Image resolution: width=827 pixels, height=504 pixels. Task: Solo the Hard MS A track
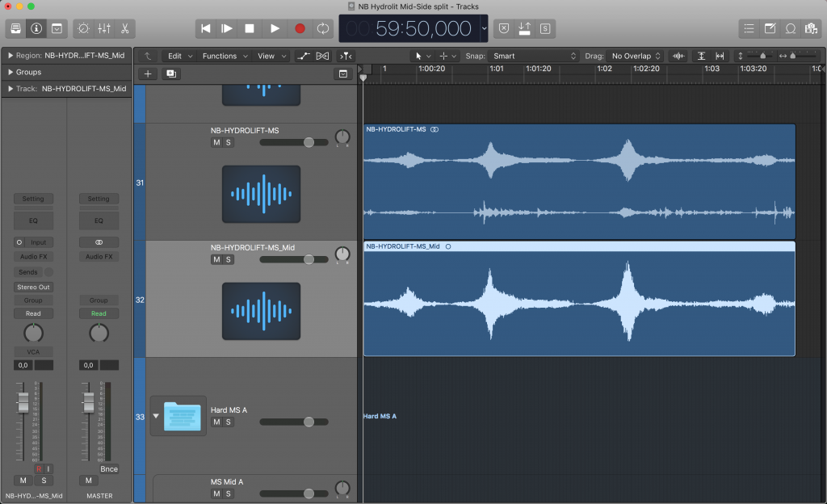click(x=229, y=422)
